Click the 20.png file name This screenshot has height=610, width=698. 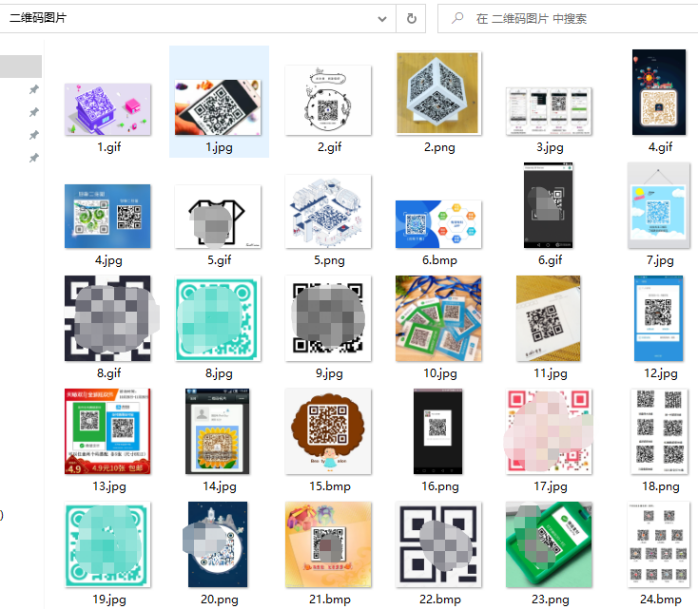point(219,599)
